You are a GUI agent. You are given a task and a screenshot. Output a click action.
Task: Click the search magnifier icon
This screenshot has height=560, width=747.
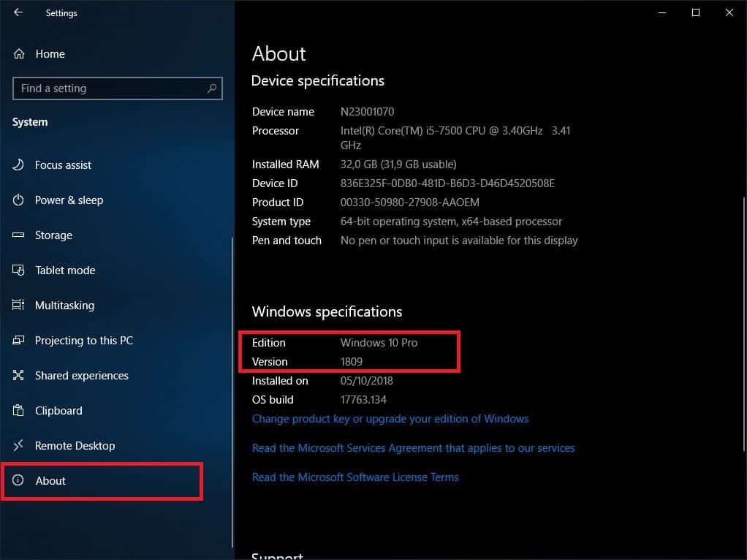click(212, 88)
